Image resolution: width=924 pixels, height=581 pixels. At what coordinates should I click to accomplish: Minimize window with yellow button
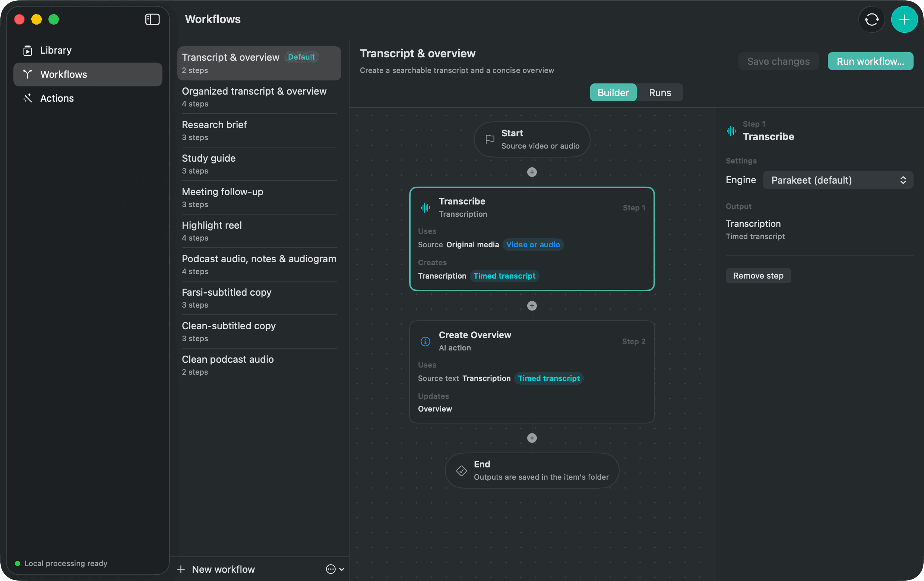click(x=37, y=19)
